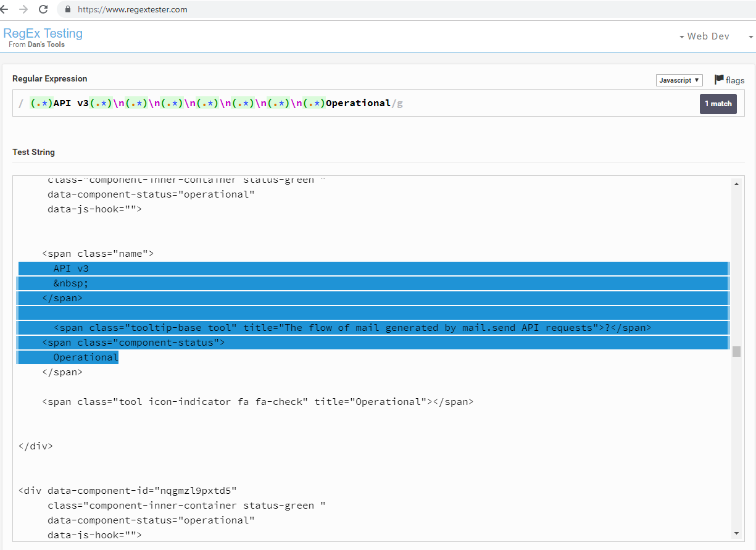Click the /g flag in the regex

[399, 103]
